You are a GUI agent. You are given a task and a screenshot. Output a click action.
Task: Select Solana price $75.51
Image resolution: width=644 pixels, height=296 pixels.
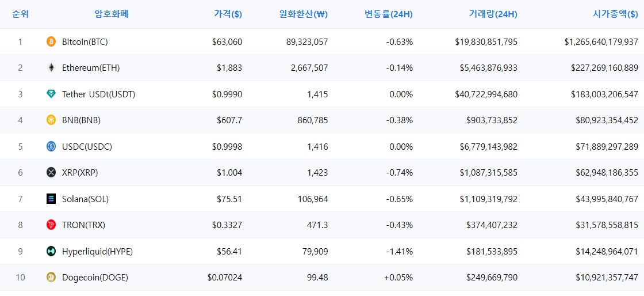click(x=229, y=199)
